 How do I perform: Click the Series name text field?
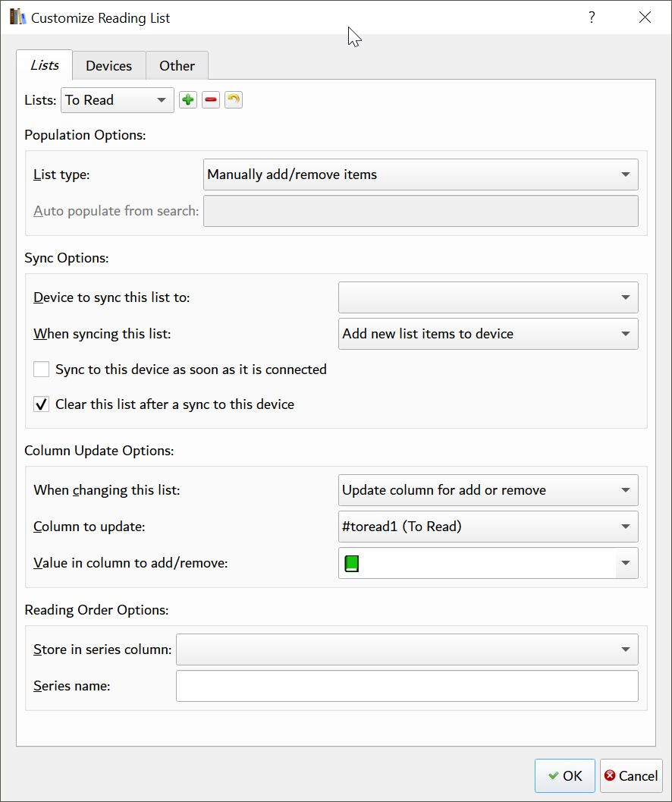tap(407, 686)
